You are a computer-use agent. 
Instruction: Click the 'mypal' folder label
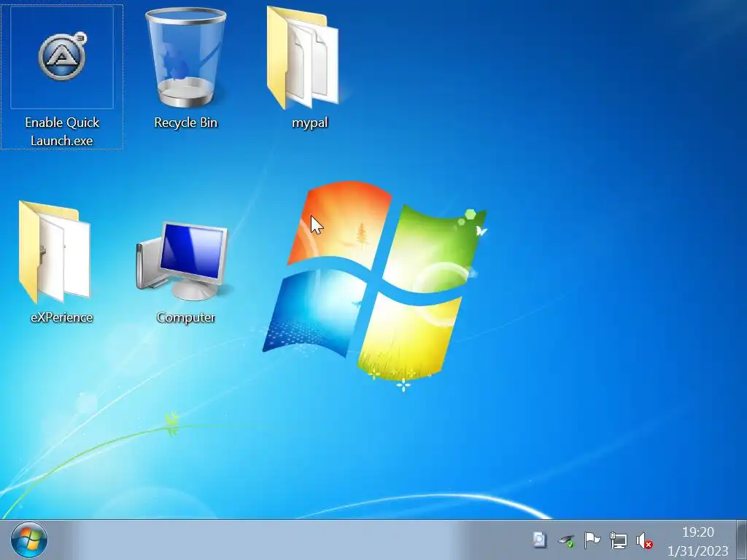click(309, 122)
